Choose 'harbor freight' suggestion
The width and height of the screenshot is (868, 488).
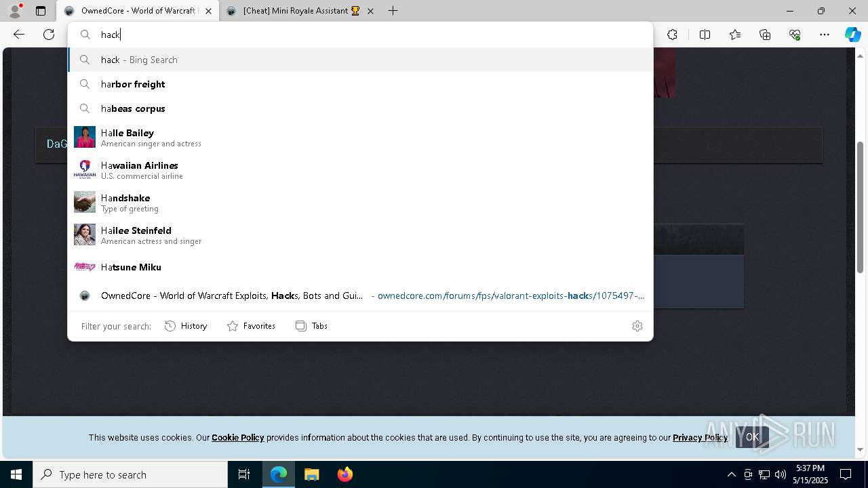tap(360, 84)
